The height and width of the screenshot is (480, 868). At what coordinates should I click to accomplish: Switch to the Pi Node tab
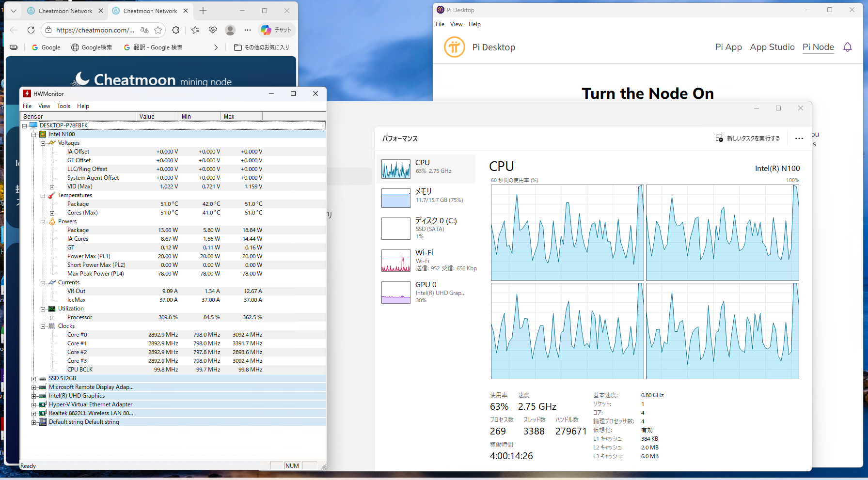(x=818, y=47)
